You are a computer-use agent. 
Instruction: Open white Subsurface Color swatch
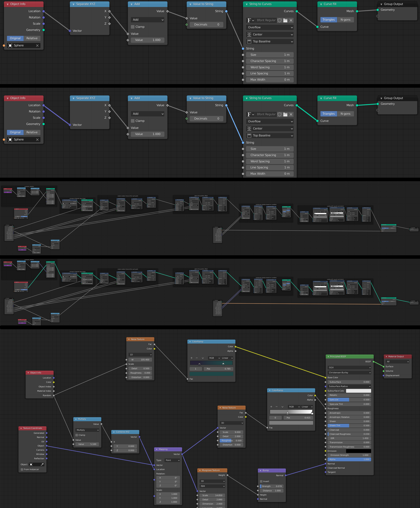(359, 391)
